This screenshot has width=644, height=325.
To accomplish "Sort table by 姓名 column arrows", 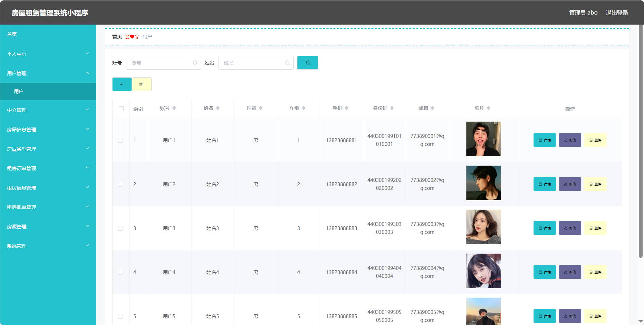I will (x=218, y=108).
